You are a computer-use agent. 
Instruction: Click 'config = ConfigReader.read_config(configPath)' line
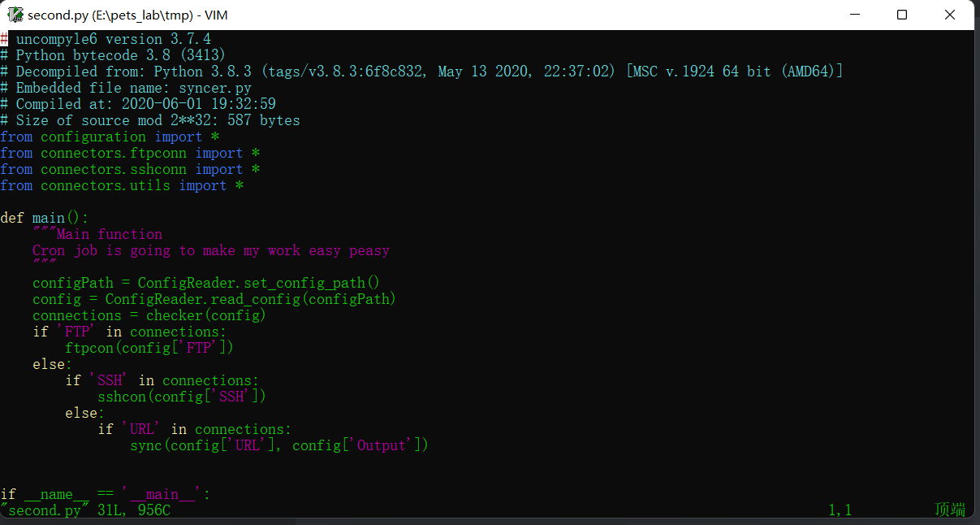(214, 299)
